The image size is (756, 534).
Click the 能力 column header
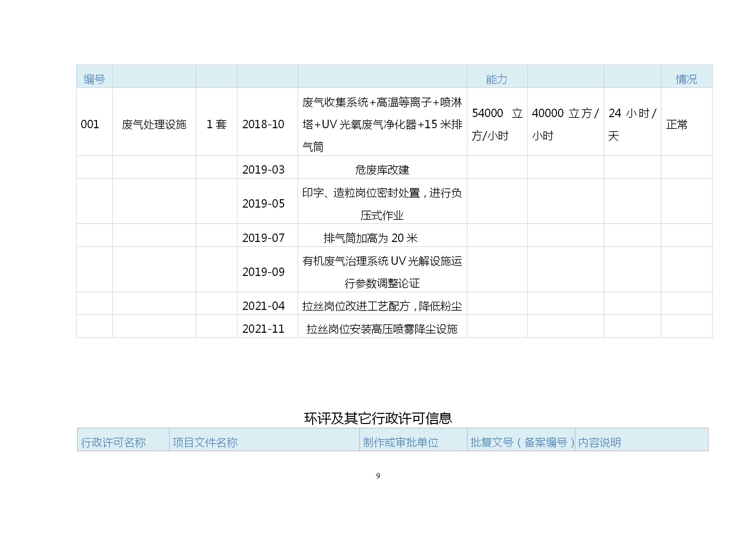pyautogui.click(x=496, y=79)
